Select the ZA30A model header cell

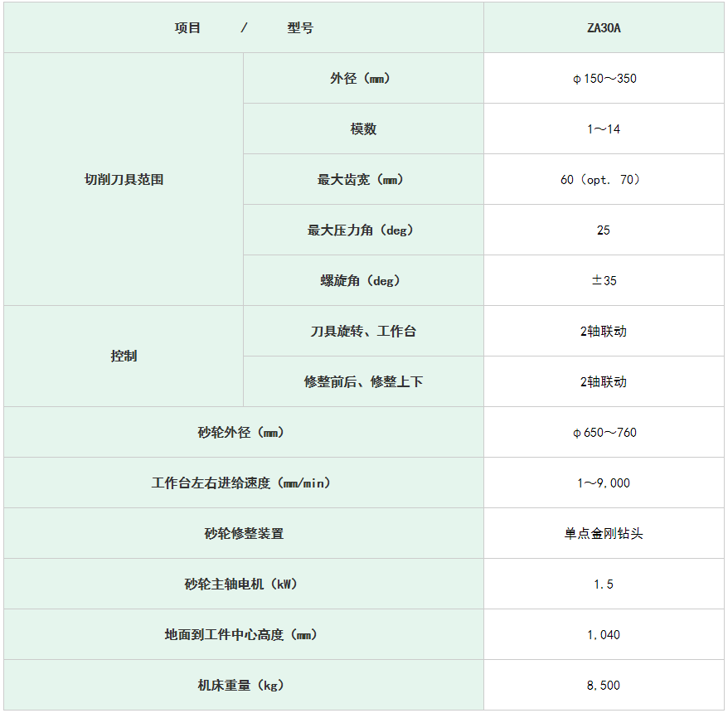604,28
